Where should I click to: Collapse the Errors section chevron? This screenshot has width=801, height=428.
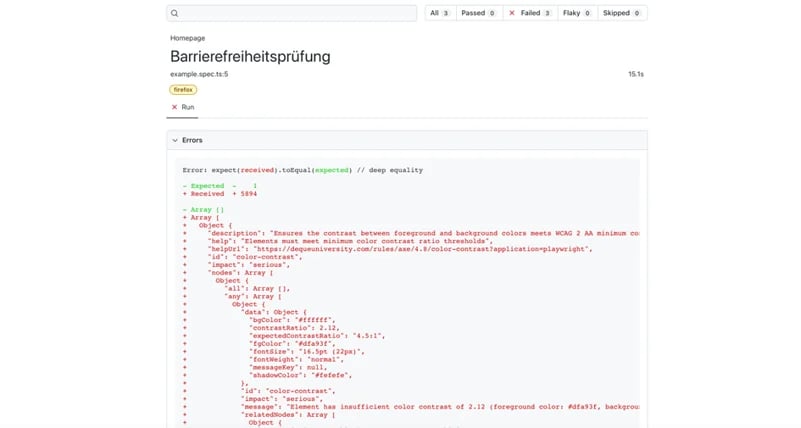click(x=175, y=141)
